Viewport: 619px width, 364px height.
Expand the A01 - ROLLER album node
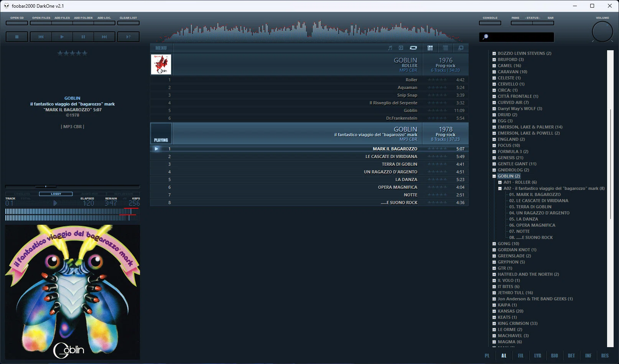(500, 183)
